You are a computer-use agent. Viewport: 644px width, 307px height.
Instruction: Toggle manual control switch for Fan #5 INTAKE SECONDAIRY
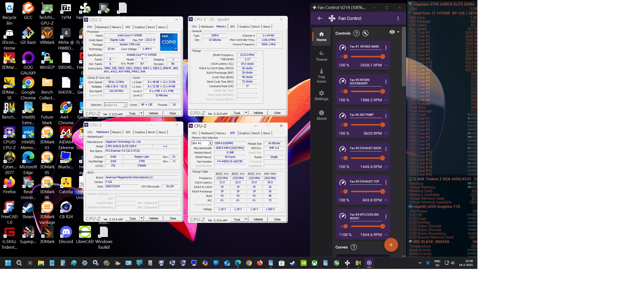(344, 91)
